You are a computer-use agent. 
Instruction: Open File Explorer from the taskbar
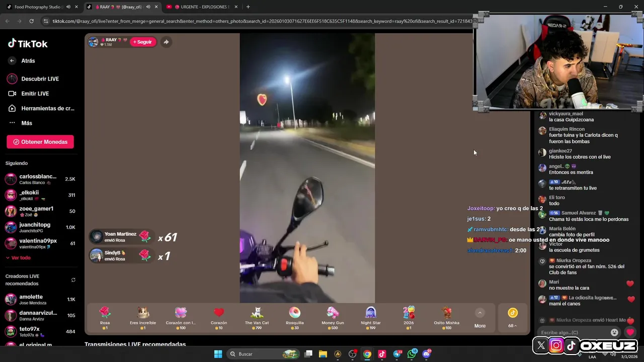(x=323, y=354)
